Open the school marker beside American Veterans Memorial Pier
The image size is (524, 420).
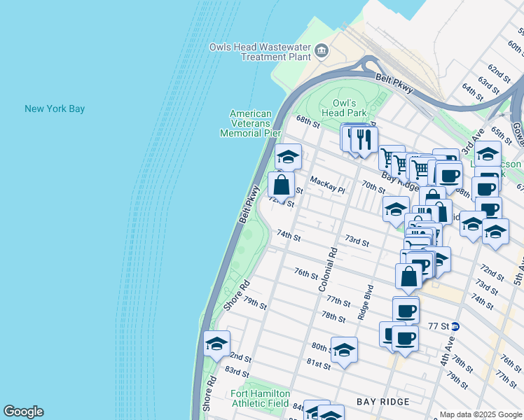pos(288,157)
